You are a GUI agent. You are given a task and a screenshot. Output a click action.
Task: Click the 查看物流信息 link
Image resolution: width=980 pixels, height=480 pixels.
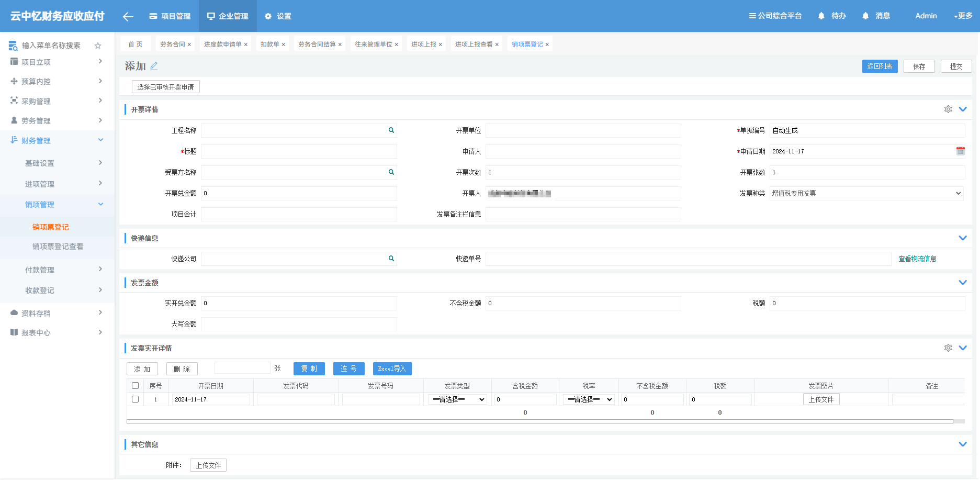coord(917,259)
